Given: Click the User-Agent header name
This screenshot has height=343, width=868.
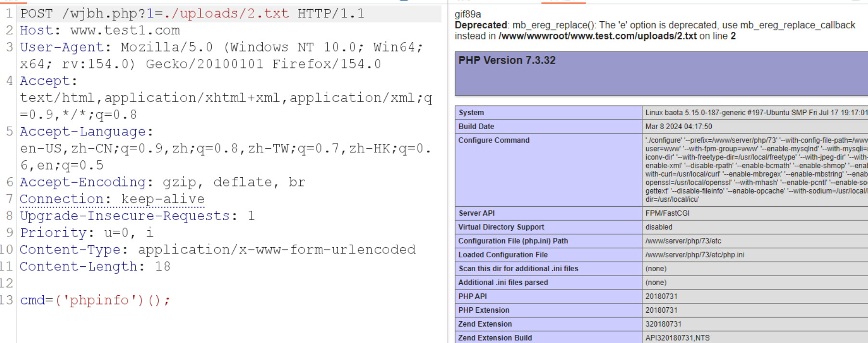Looking at the screenshot, I should coord(62,47).
